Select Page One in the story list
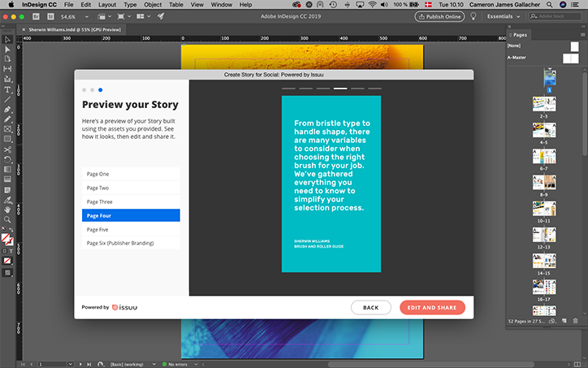This screenshot has height=368, width=588. pos(131,174)
